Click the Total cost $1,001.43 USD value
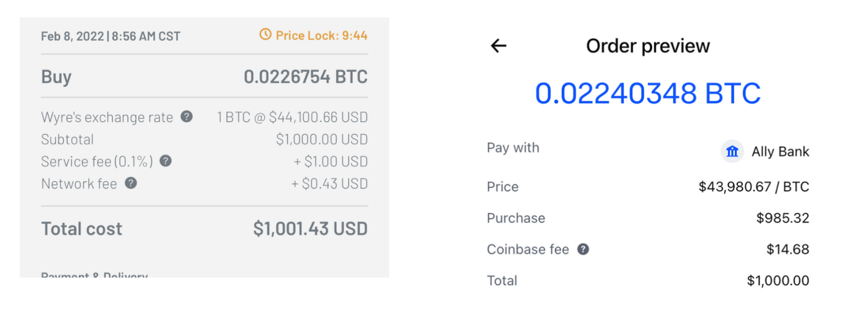The width and height of the screenshot is (868, 316). pos(310,229)
